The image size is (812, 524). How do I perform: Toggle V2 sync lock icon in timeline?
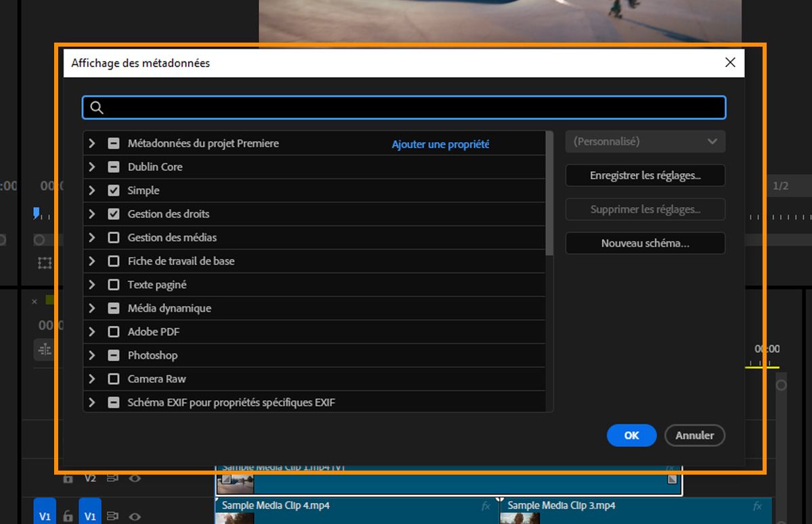pos(113,478)
